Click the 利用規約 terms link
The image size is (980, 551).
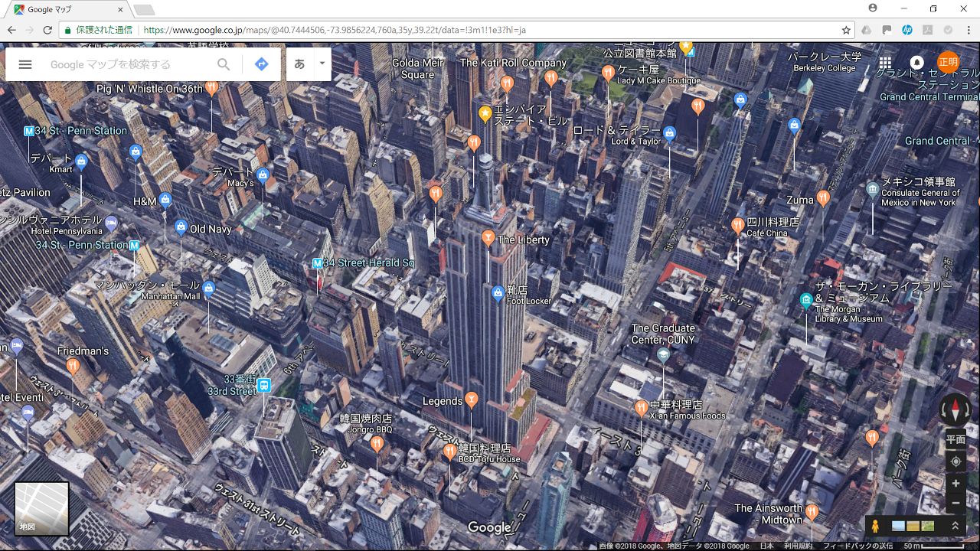(x=798, y=546)
